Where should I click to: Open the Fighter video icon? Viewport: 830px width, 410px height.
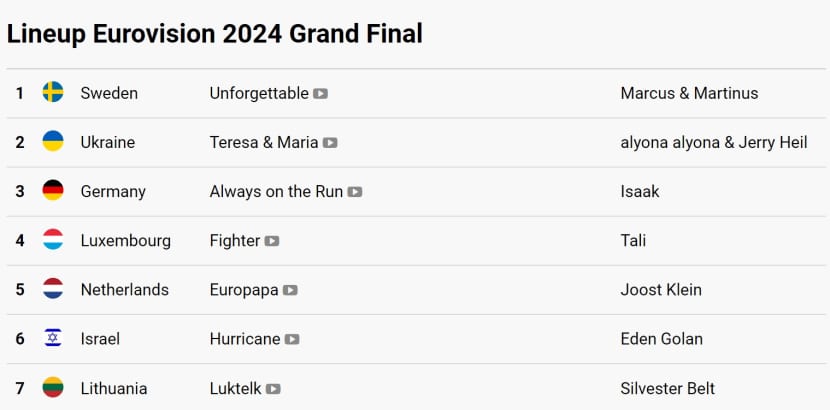272,241
